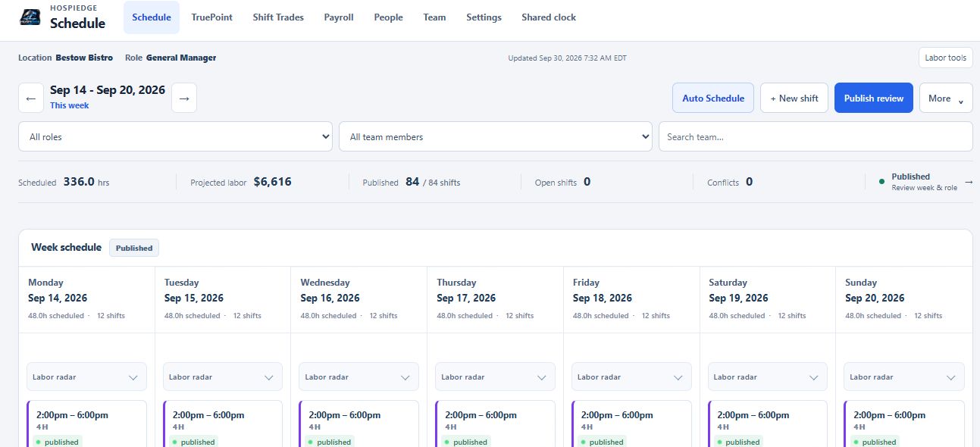Image resolution: width=980 pixels, height=447 pixels.
Task: Open the All roles dropdown
Action: pos(175,136)
